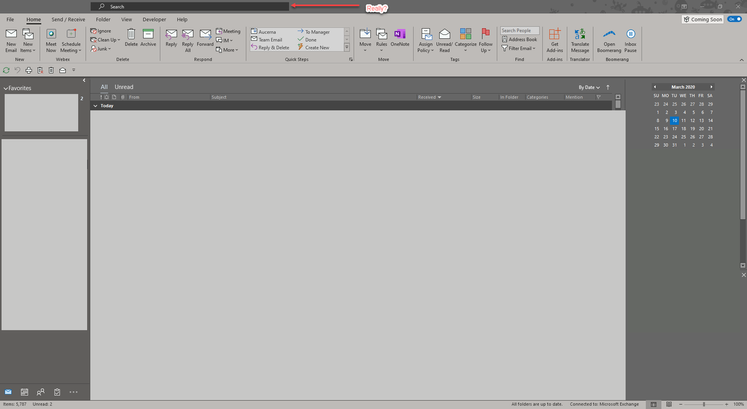Show more navigation options (three dots)
747x409 pixels.
pos(73,392)
